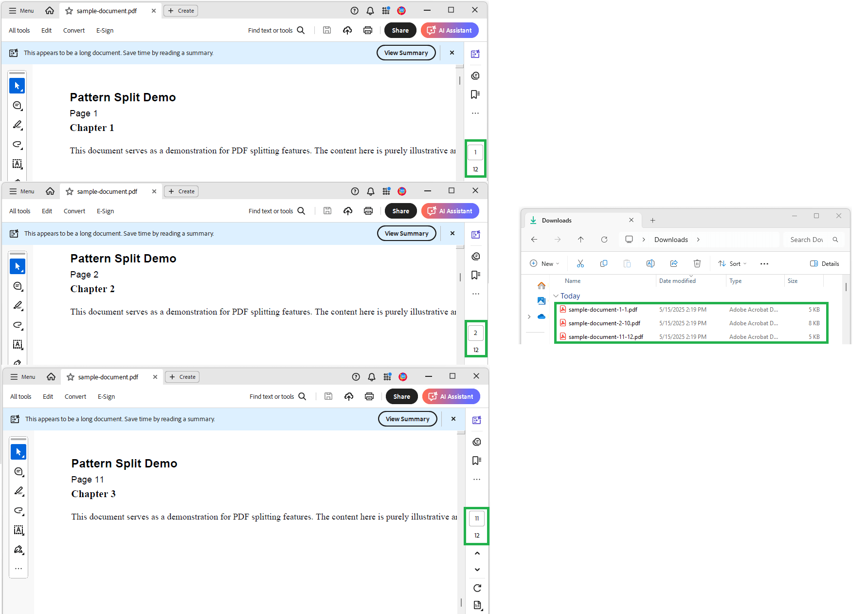
Task: Click Create in the Page 1 Acrobat window
Action: click(181, 11)
